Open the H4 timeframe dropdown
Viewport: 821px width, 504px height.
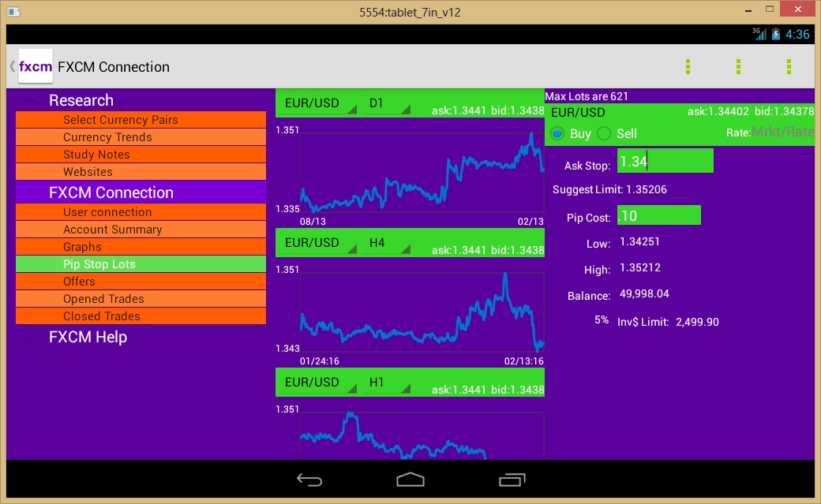point(386,243)
